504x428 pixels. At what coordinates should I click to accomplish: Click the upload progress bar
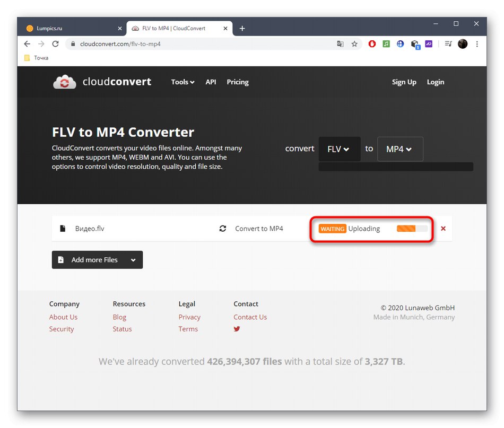coord(412,229)
